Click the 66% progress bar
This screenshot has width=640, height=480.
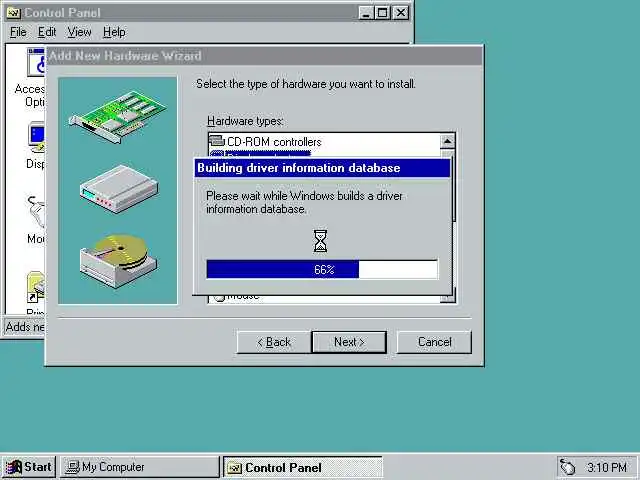point(322,269)
